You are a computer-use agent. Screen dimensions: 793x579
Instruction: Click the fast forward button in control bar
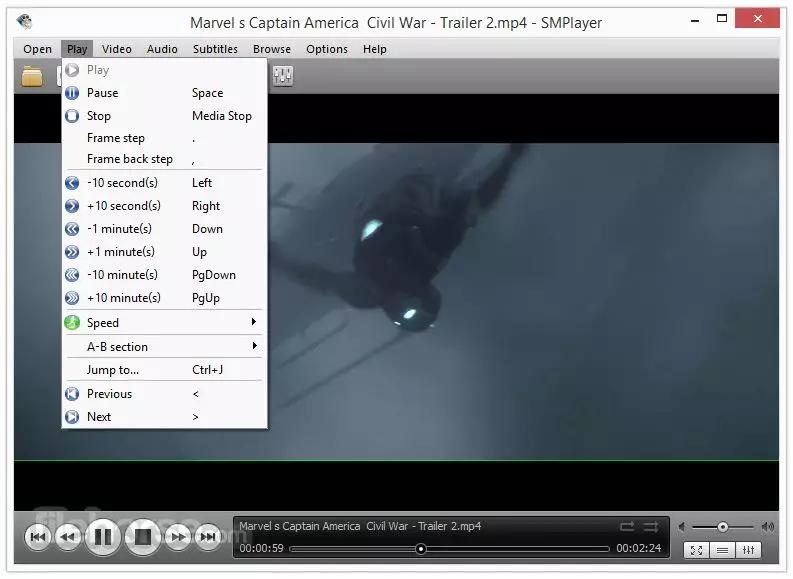pyautogui.click(x=178, y=537)
